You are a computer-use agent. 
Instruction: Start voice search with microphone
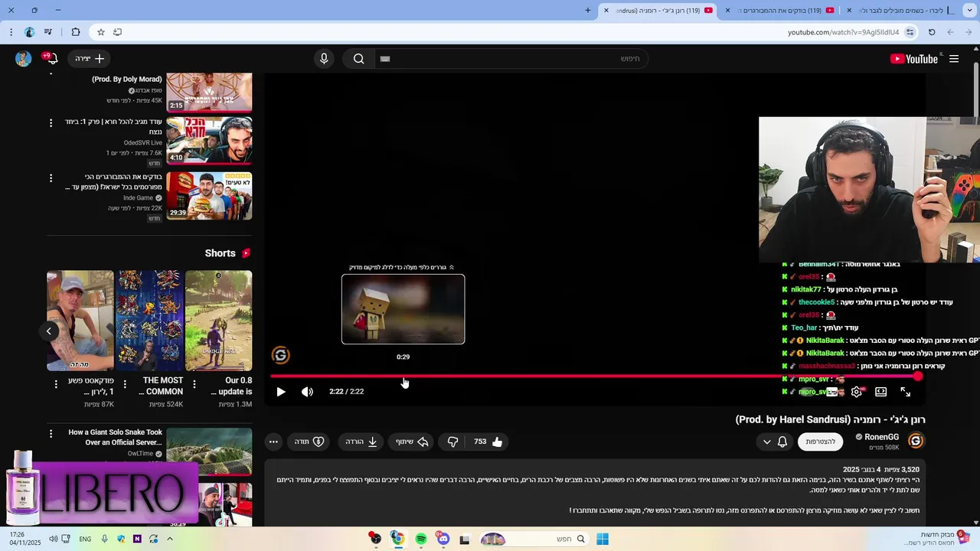click(x=324, y=59)
